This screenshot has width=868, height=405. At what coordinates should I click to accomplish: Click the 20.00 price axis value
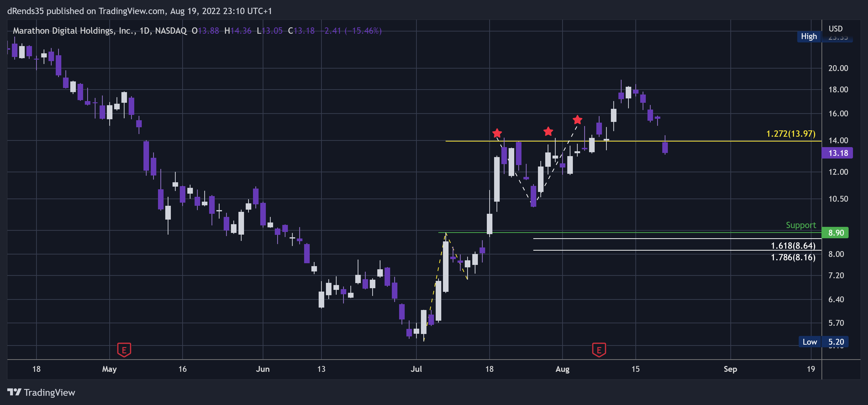coord(838,68)
